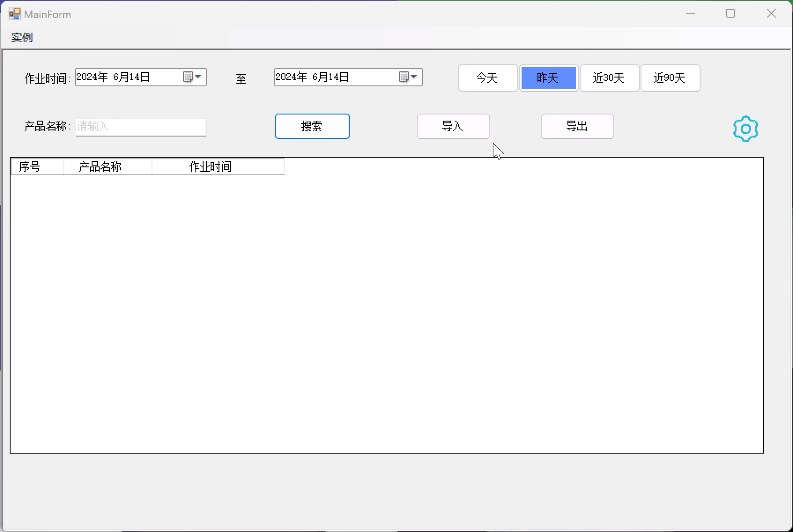Open calendar dropdown of start date picker
This screenshot has width=793, height=532.
tap(193, 77)
